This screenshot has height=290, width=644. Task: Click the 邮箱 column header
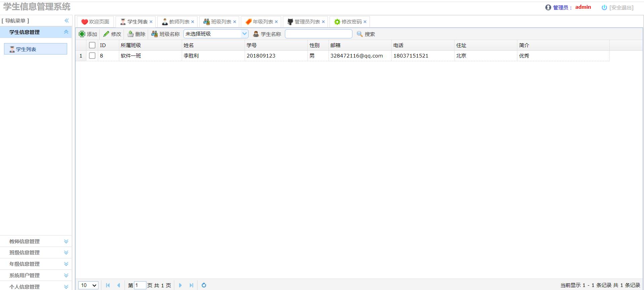coord(360,45)
